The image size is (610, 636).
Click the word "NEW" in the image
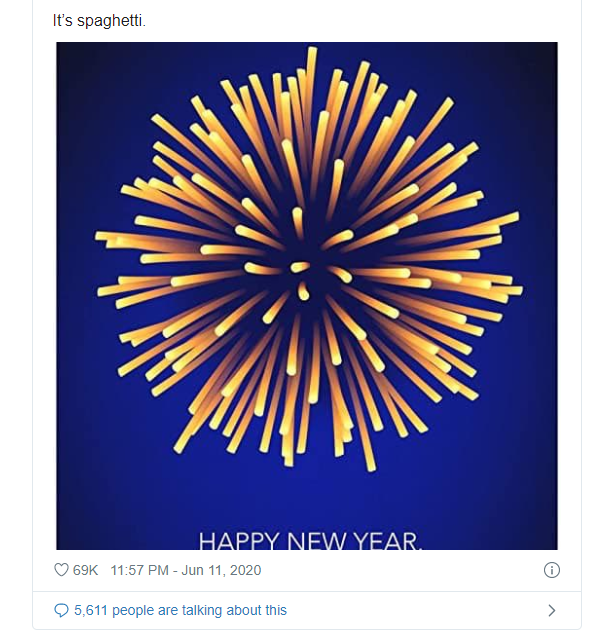315,542
